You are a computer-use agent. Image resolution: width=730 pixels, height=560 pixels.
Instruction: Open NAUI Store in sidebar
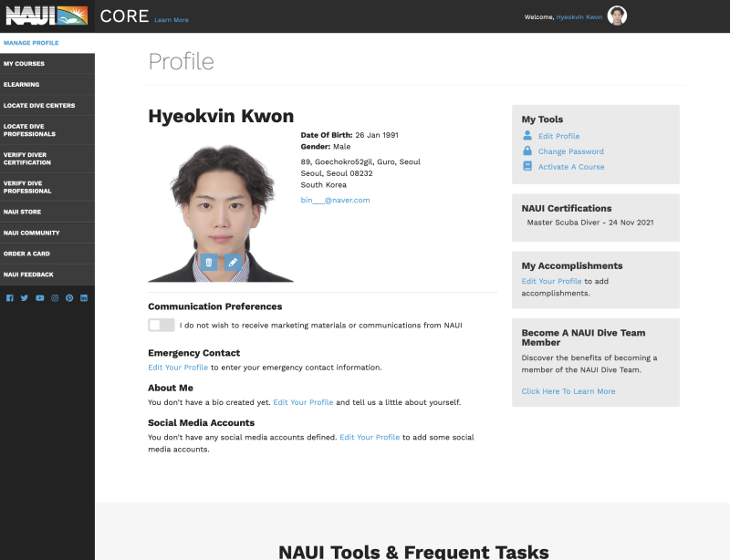(47, 212)
